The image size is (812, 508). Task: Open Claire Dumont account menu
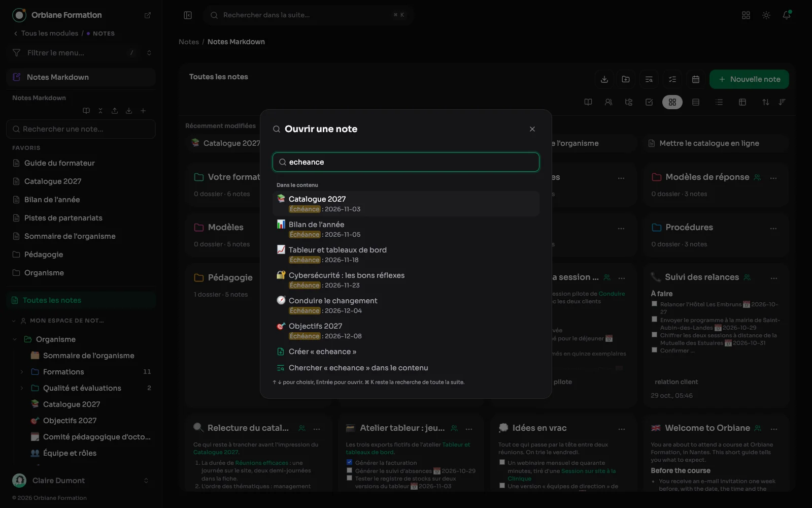click(x=81, y=480)
